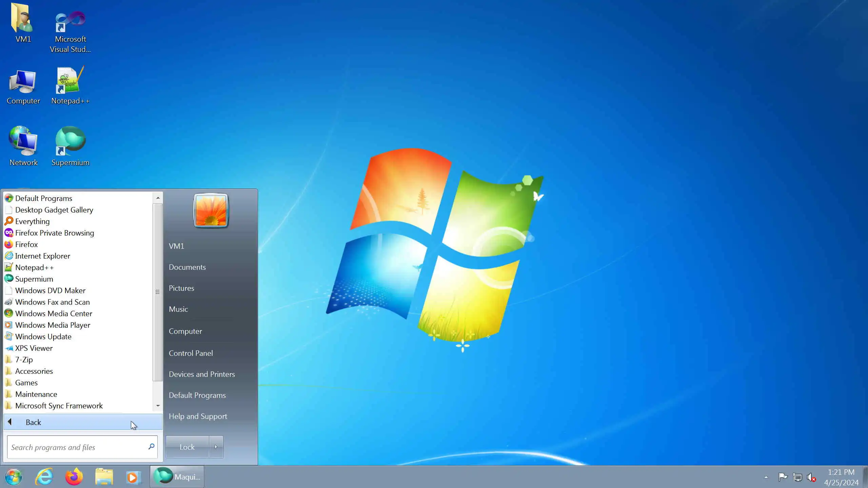Click the Search programs and files box
The height and width of the screenshot is (488, 868).
(78, 447)
